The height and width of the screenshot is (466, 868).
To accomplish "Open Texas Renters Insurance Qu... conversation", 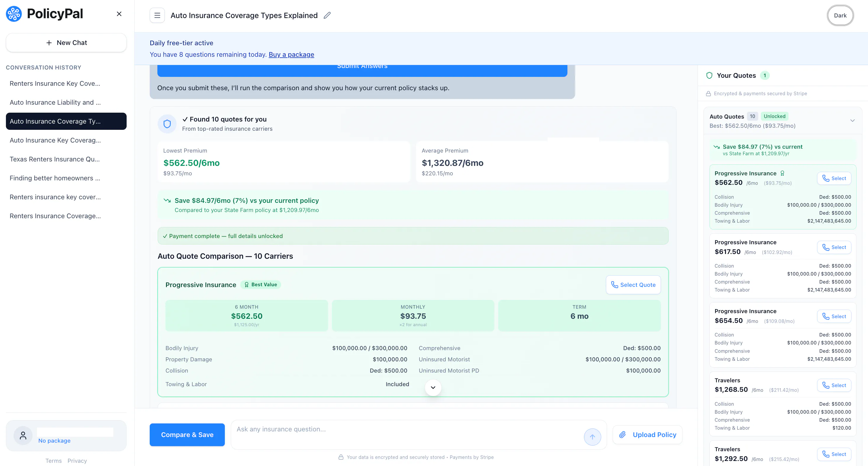I will pos(66,159).
